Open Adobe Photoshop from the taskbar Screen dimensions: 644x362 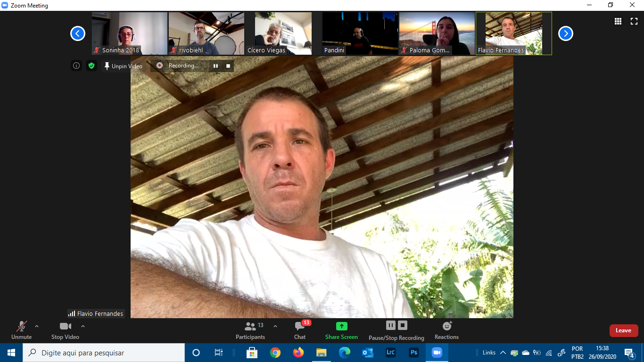414,353
